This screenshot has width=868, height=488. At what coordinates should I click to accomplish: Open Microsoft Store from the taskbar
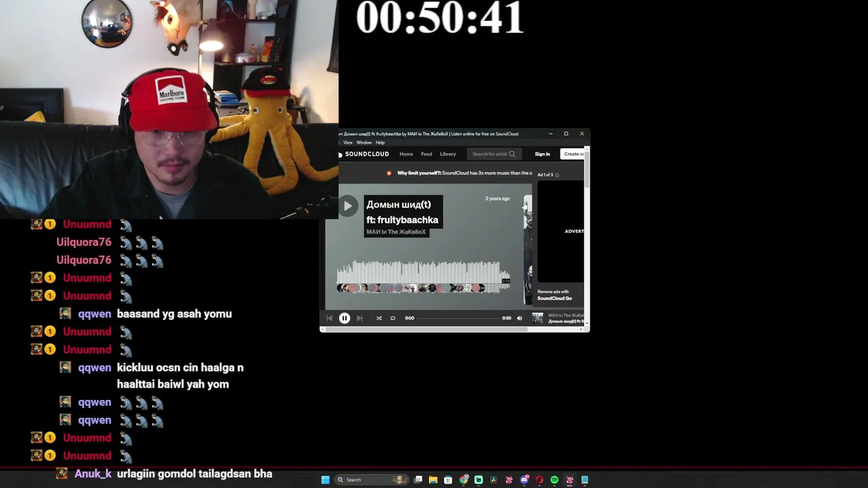(x=448, y=480)
